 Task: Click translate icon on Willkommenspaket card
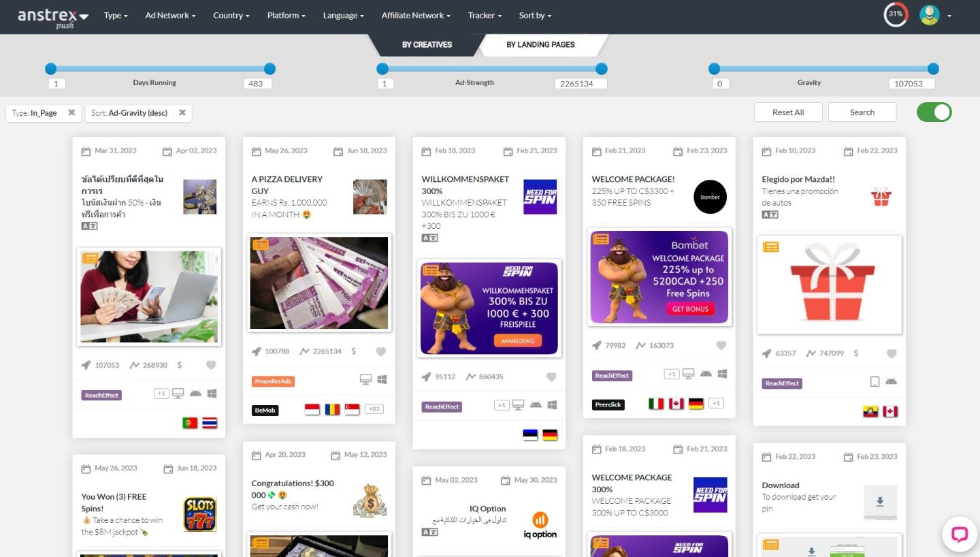pyautogui.click(x=429, y=238)
